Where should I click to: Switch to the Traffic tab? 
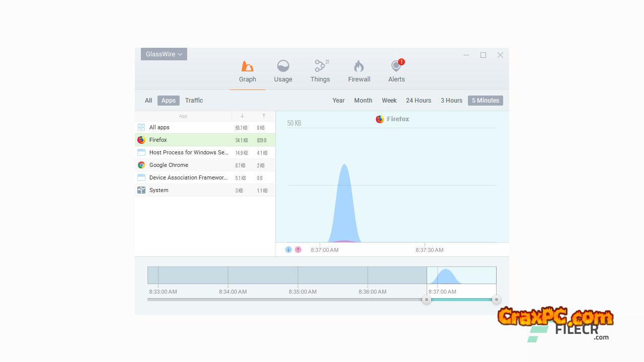pyautogui.click(x=194, y=101)
